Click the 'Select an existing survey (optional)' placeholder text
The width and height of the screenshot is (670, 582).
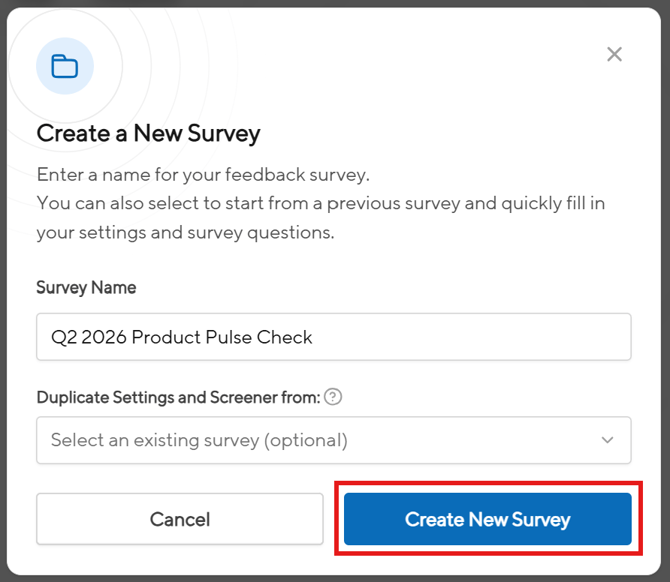tap(199, 440)
